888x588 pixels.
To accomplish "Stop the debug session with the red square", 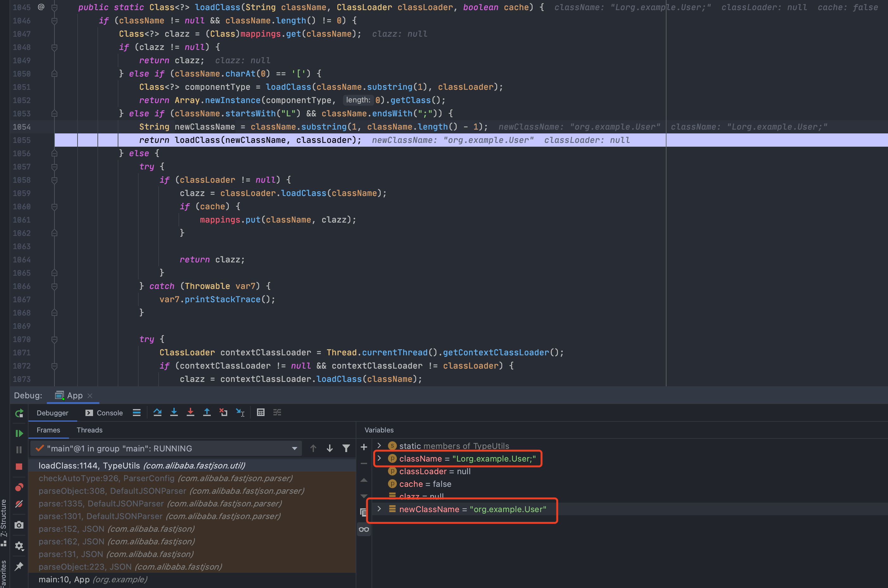I will coord(19,467).
